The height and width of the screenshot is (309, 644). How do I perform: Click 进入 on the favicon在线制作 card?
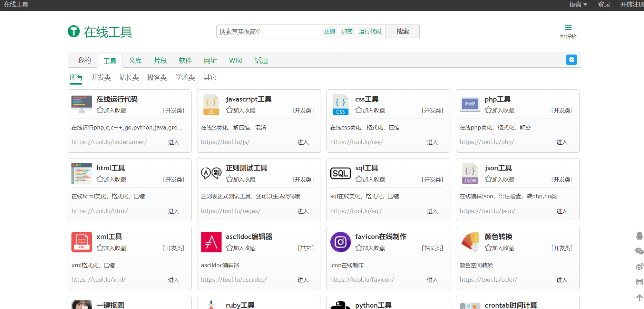click(x=432, y=280)
